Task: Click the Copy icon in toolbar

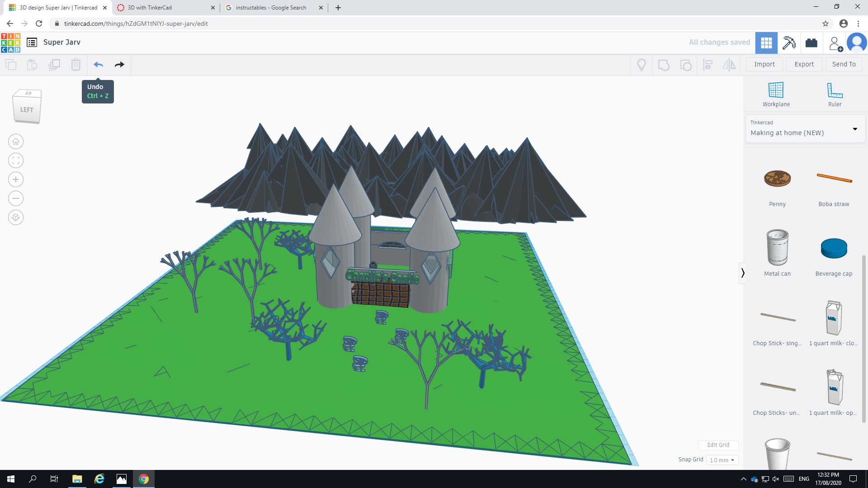Action: click(x=11, y=65)
